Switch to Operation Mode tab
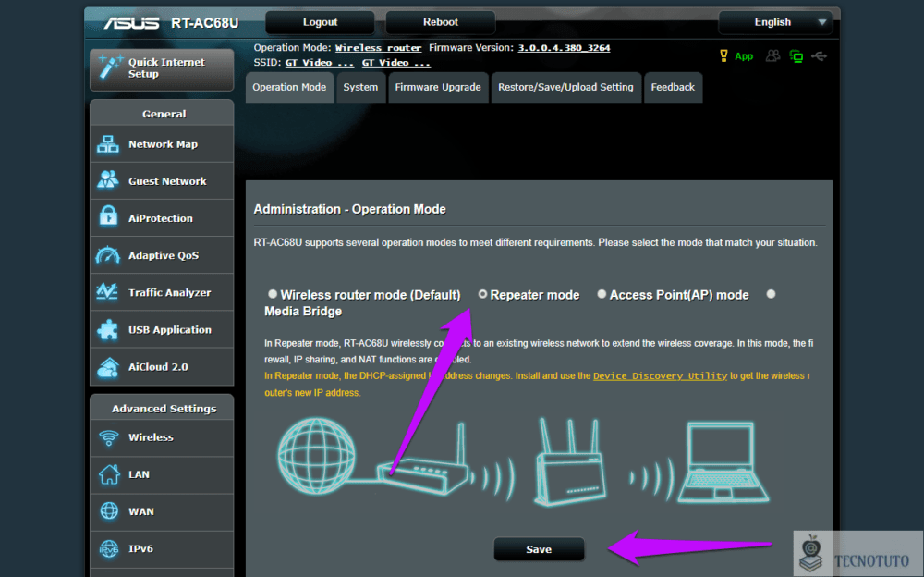Viewport: 924px width, 577px height. [289, 87]
